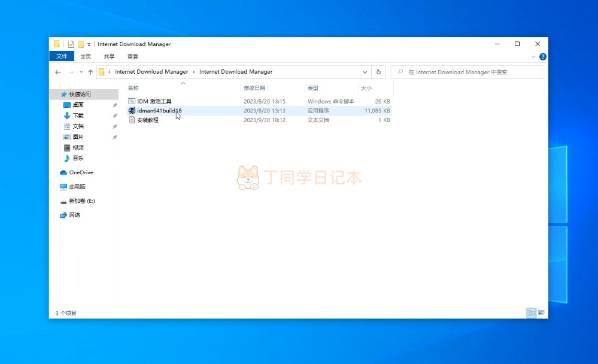Maximize the Explorer window
598x364 pixels.
pyautogui.click(x=517, y=44)
